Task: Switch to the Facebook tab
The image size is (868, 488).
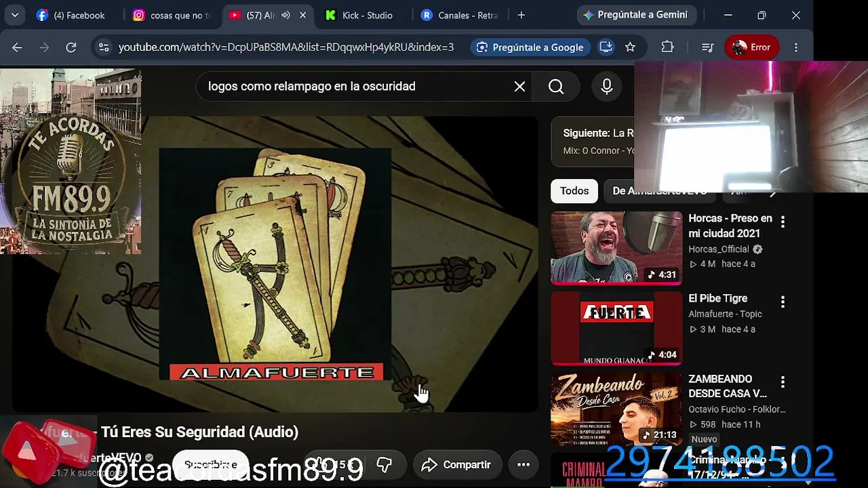Action: (71, 15)
